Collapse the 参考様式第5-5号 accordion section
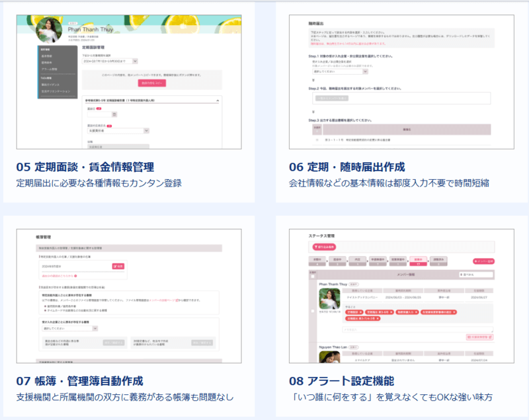The height and width of the screenshot is (420, 529). [218, 101]
